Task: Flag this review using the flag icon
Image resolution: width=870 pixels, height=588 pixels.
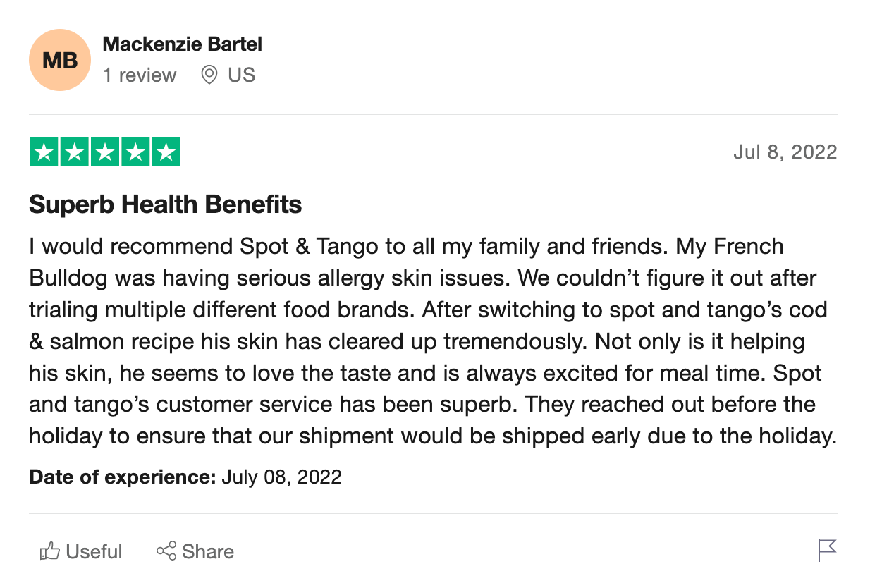Action: coord(827,551)
